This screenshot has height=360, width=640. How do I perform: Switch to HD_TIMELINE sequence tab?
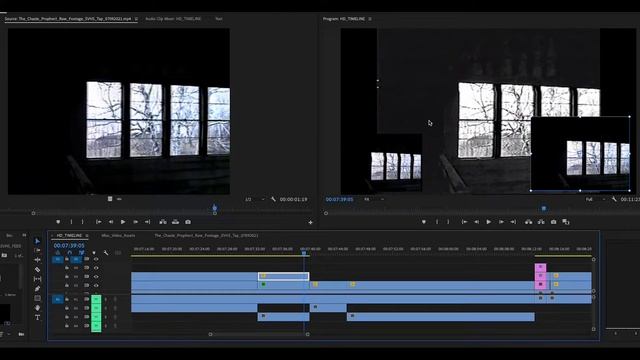(69, 236)
